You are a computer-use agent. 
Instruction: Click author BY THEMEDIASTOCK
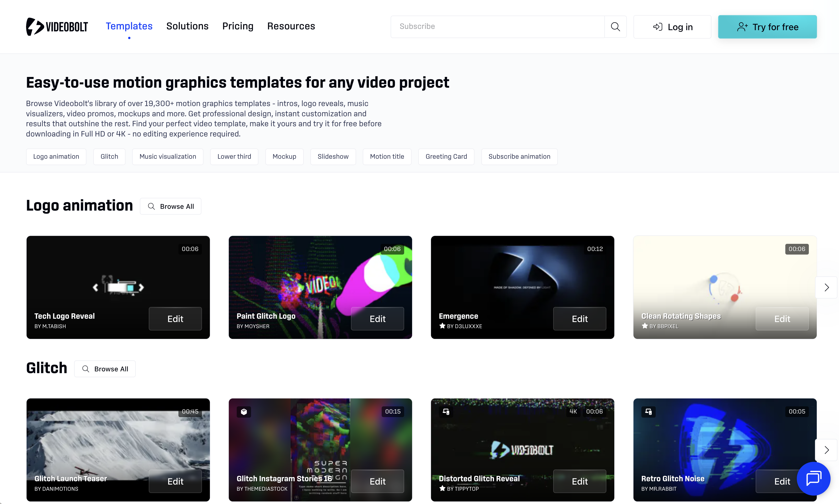(262, 489)
